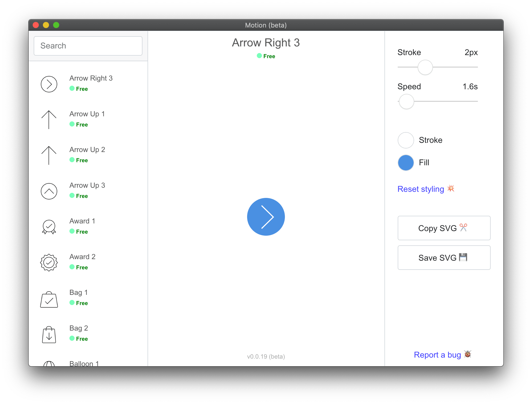Open the Award 2 badge icon
Image resolution: width=532 pixels, height=404 pixels.
(49, 262)
